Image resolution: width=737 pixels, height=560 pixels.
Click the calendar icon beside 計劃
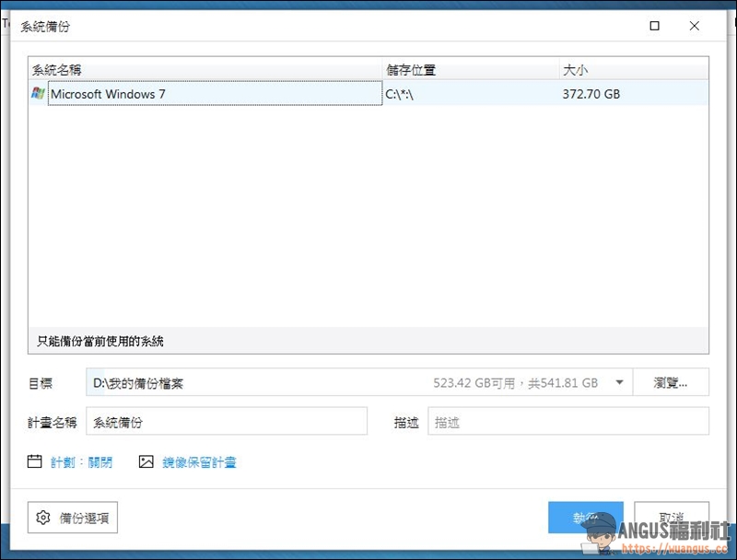point(35,462)
